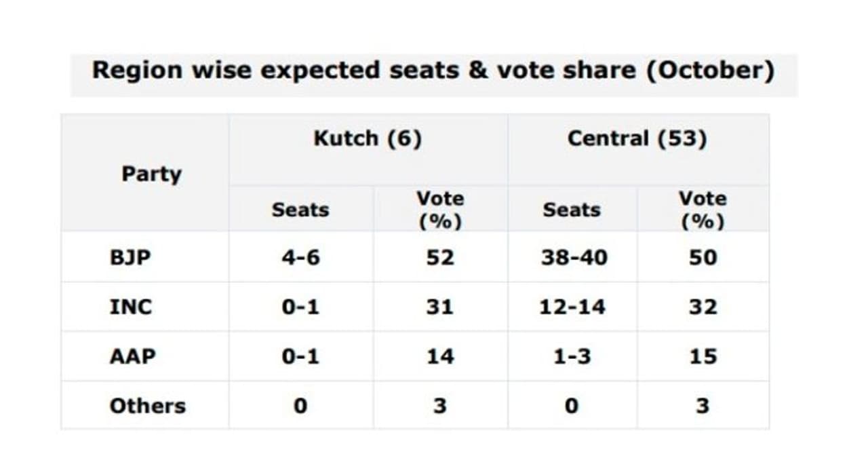
Task: Select the Vote (%) subheader under Kutch
Action: 439,210
